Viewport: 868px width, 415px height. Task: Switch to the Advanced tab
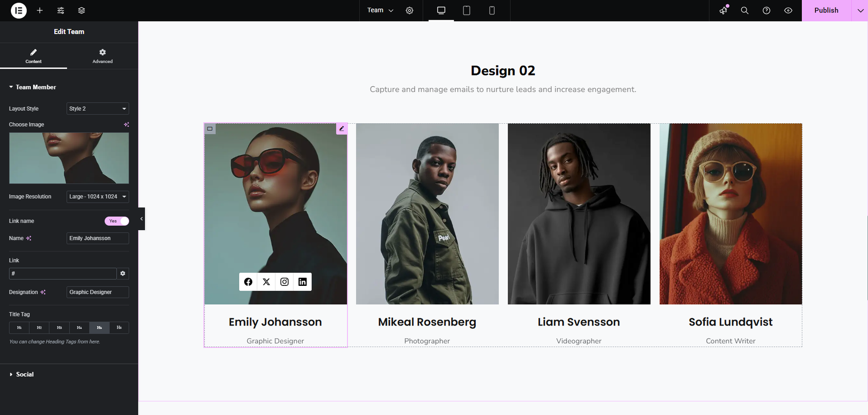103,56
